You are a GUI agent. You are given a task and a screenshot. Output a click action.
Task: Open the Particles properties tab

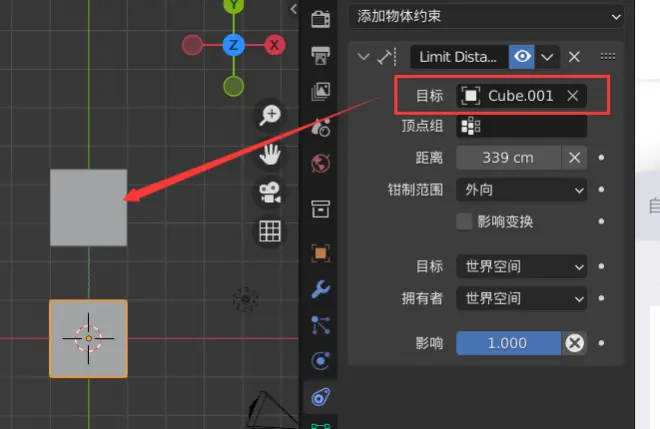pyautogui.click(x=320, y=325)
